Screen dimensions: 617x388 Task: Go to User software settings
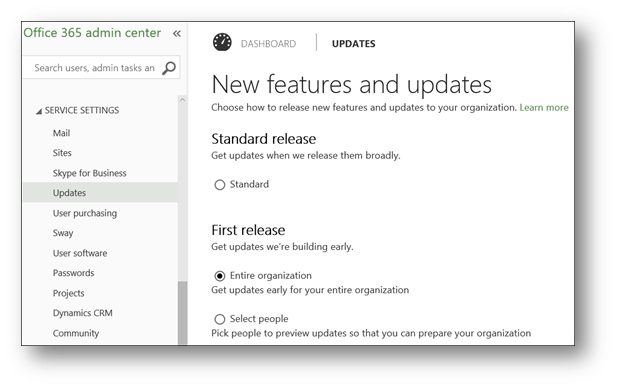click(80, 253)
